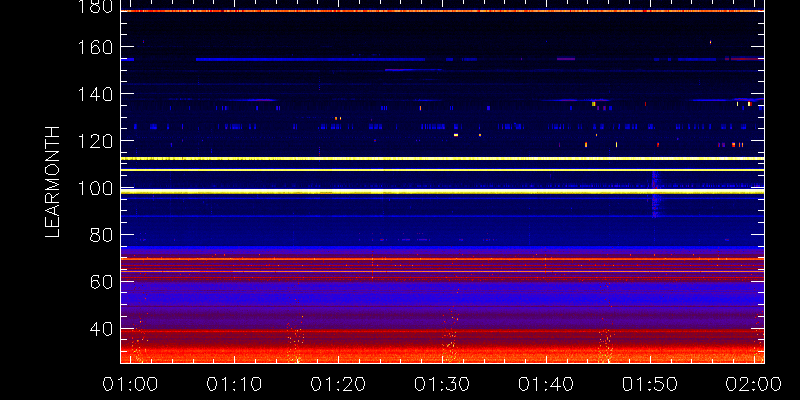The image size is (800, 400).
Task: Select the 120 frequency axis label
Action: coord(95,141)
